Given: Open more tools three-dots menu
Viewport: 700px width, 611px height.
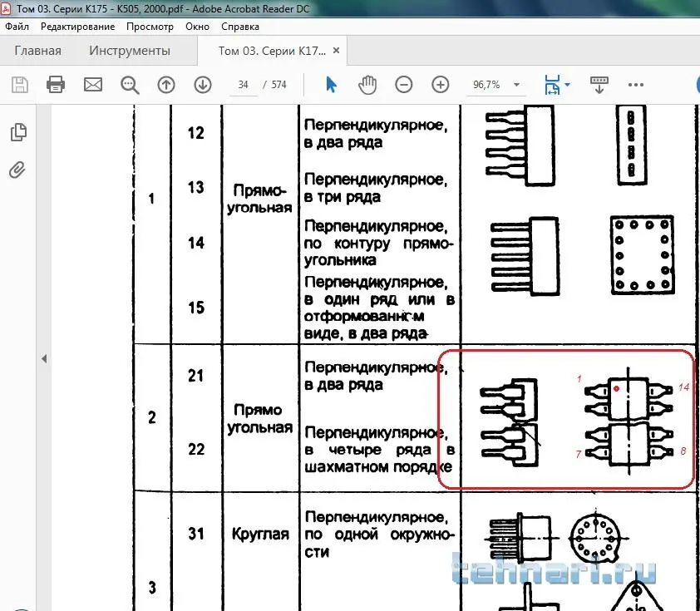Looking at the screenshot, I should coord(636,84).
